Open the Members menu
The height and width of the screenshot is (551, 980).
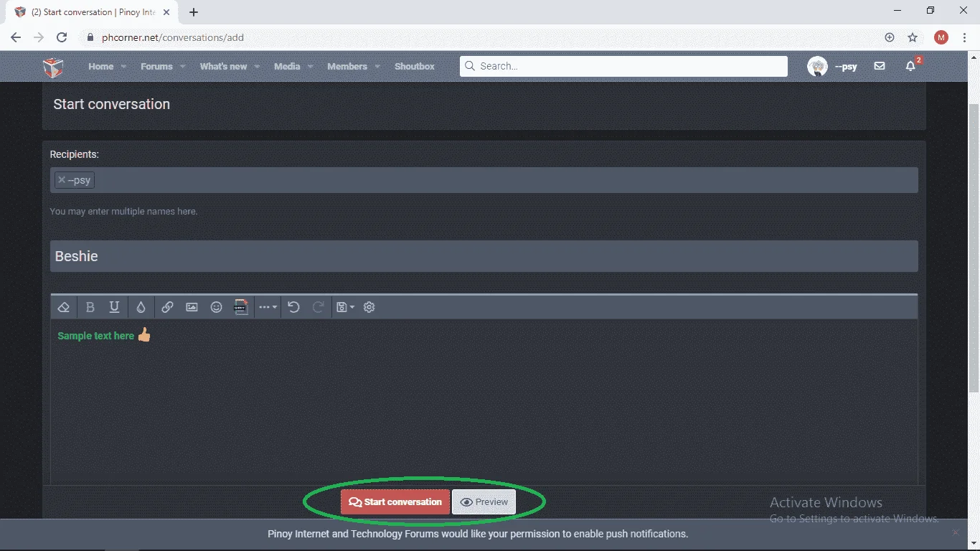click(x=347, y=66)
